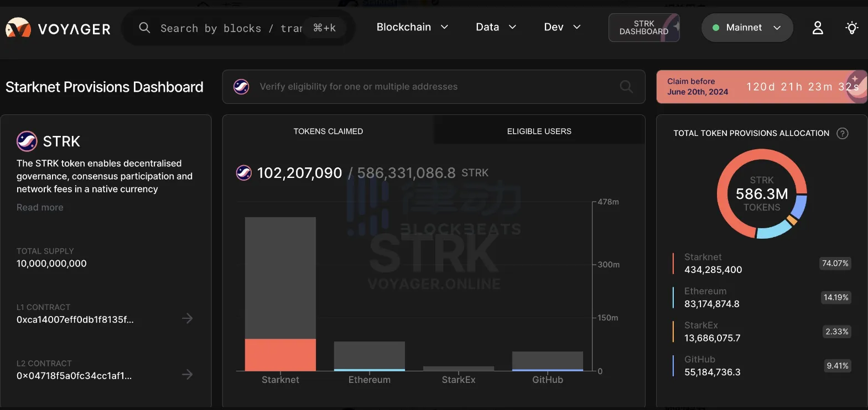Click the 74.07% percentage badge
The width and height of the screenshot is (868, 410).
tap(835, 264)
